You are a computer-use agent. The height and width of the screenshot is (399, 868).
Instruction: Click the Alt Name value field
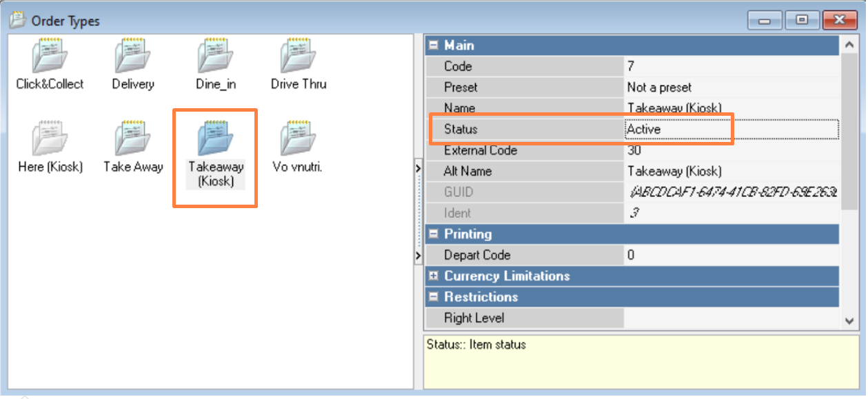[x=731, y=172]
